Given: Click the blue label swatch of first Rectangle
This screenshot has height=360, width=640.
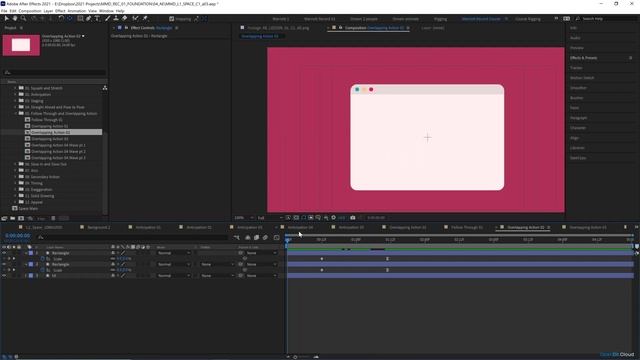Looking at the screenshot, I should (x=31, y=253).
